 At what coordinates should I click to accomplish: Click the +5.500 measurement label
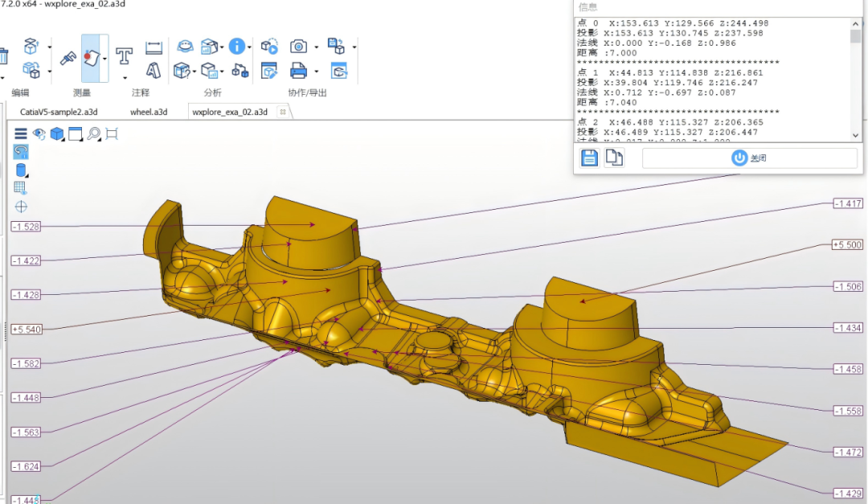847,244
